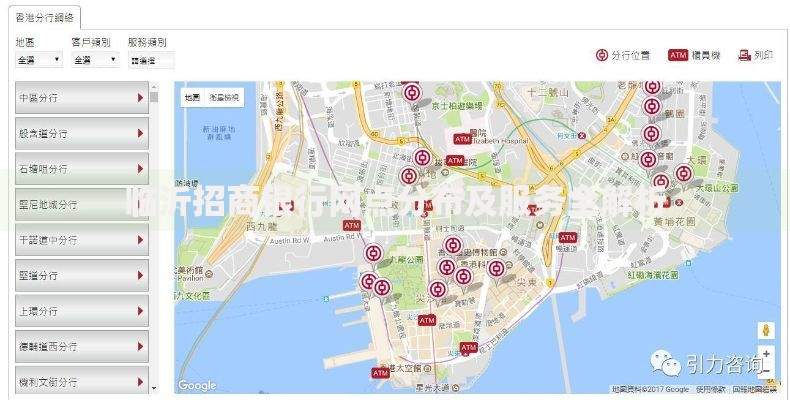Click the 分行位置 legend icon
Viewport: 790px width, 400px height.
click(602, 55)
